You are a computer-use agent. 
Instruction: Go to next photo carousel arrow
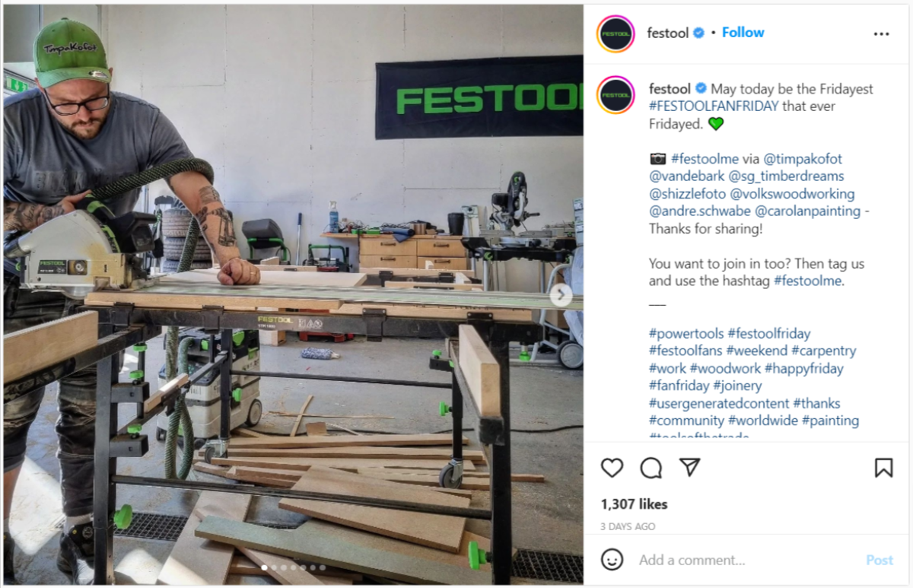coord(561,295)
